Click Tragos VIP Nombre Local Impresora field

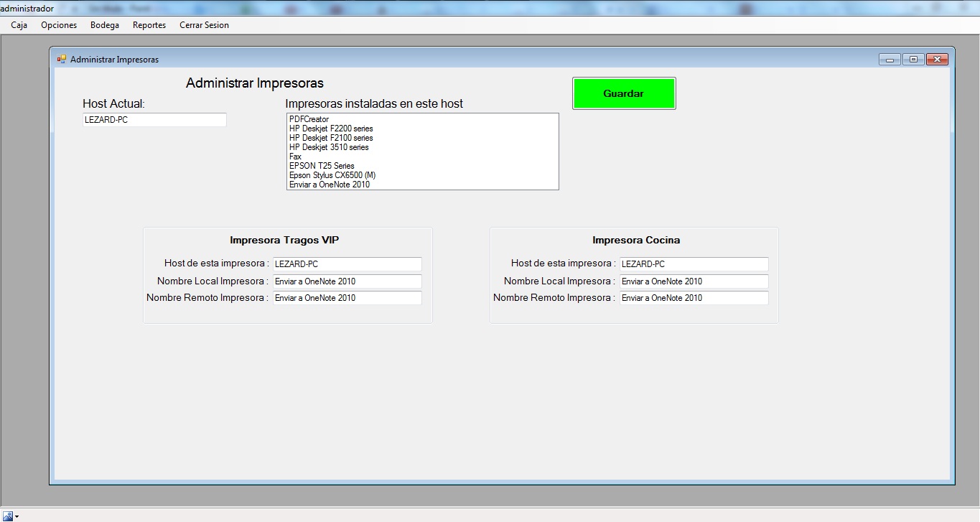347,281
